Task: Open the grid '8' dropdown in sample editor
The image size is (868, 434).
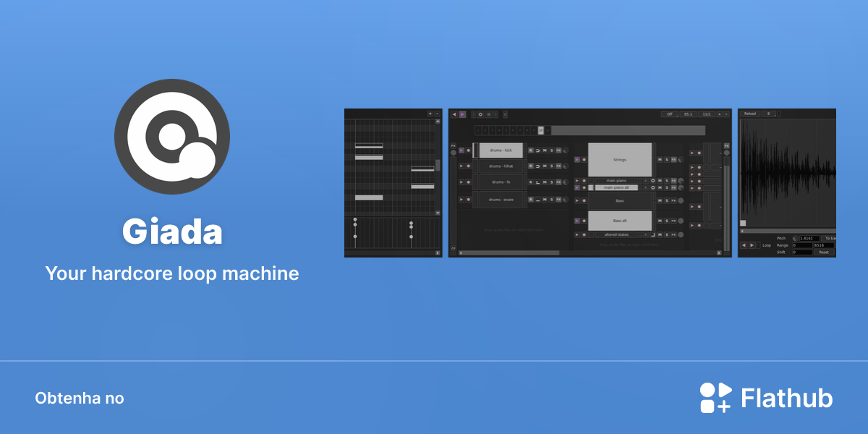Action: point(769,114)
